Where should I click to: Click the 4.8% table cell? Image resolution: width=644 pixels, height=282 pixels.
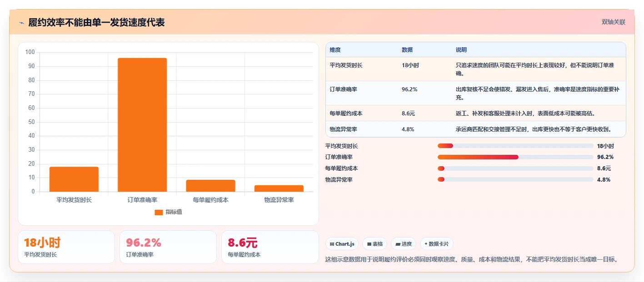point(408,129)
